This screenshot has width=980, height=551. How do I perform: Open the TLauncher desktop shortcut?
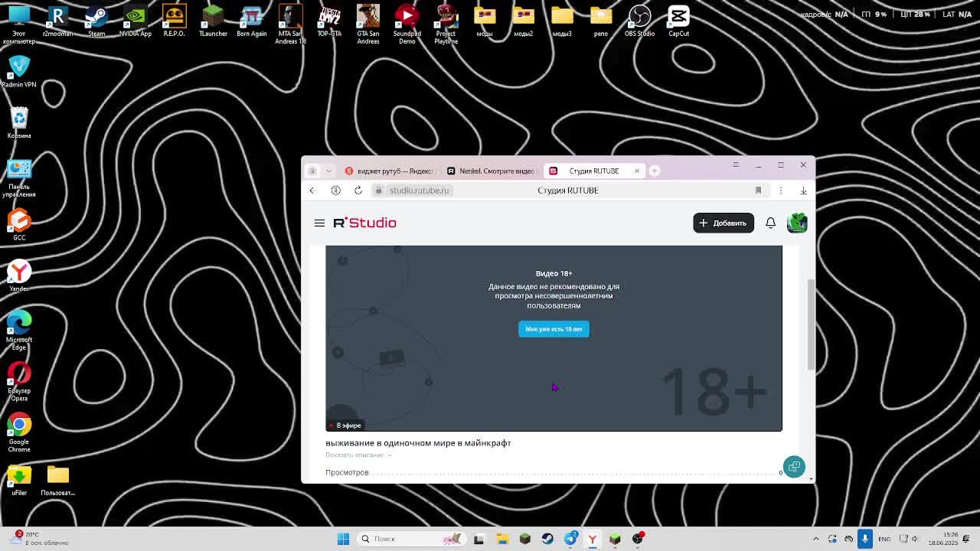213,21
